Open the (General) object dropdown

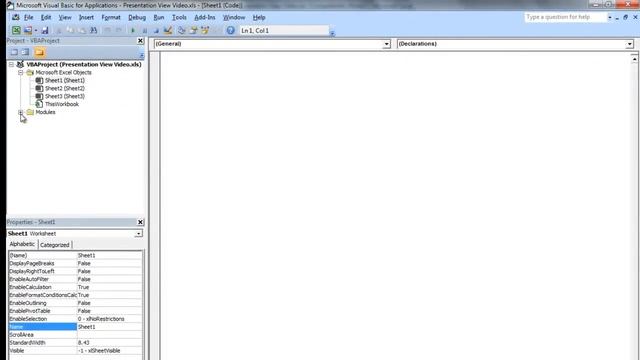coord(386,44)
